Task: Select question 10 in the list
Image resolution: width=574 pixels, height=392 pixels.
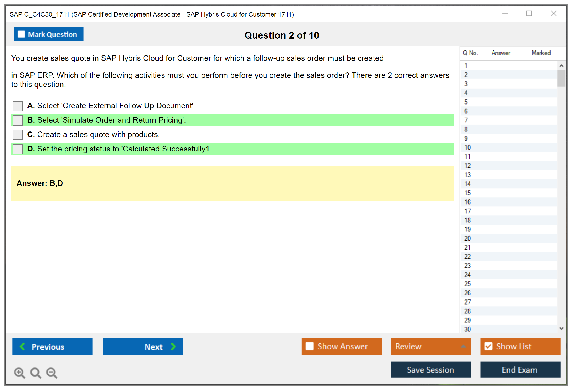Action: tap(467, 147)
